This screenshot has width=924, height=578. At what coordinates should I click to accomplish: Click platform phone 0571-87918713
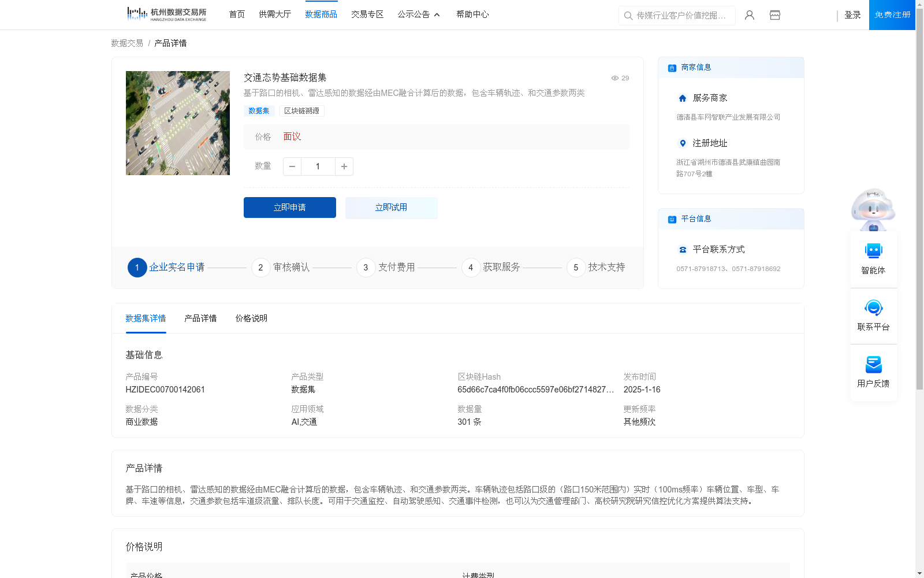(701, 269)
